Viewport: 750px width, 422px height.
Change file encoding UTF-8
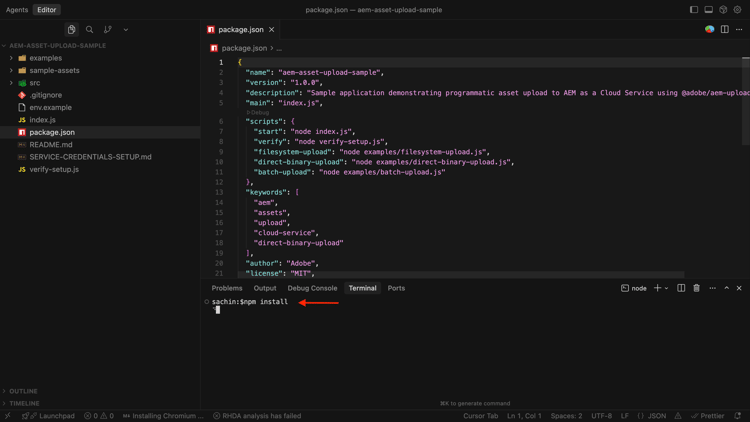coord(602,416)
